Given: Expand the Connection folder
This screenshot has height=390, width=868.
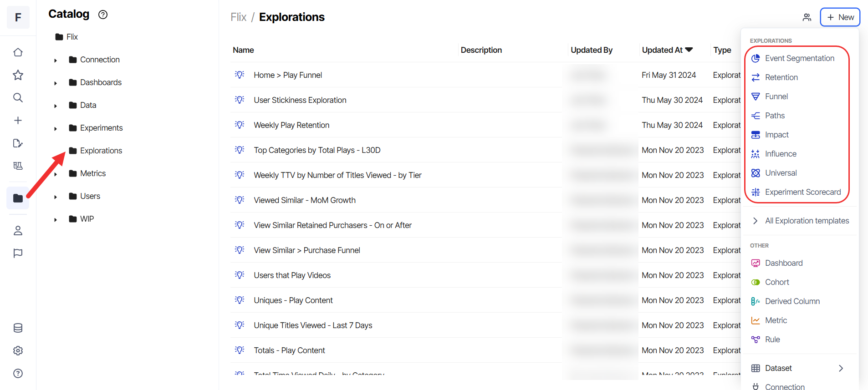Looking at the screenshot, I should tap(56, 60).
